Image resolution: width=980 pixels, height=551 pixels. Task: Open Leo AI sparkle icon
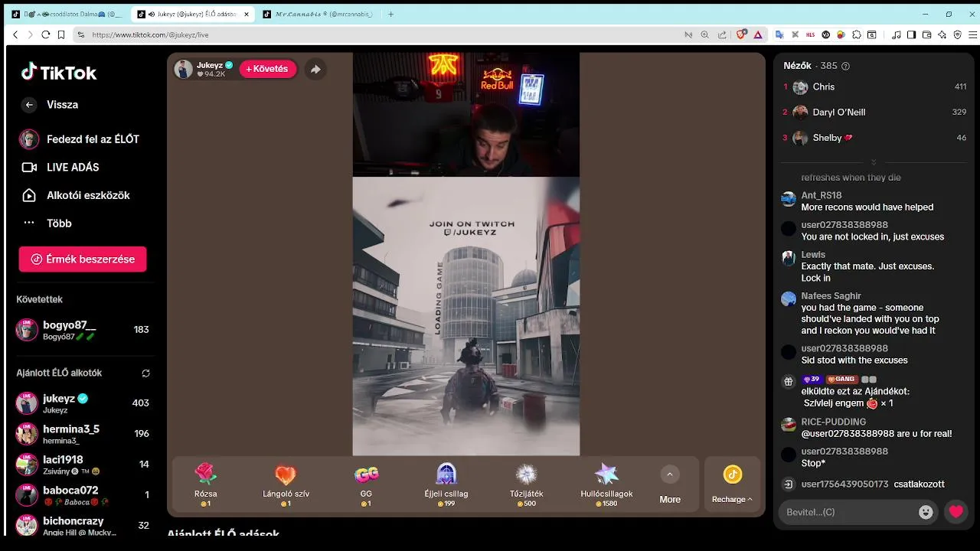pyautogui.click(x=942, y=34)
